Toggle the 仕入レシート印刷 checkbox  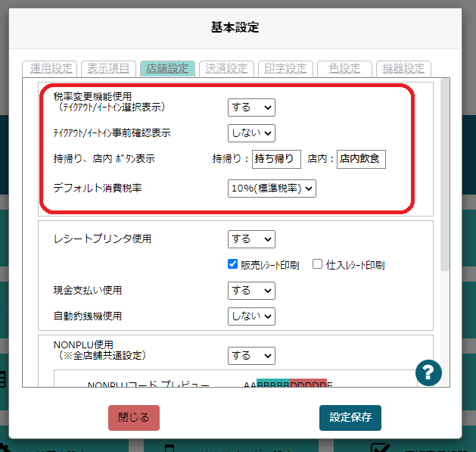pyautogui.click(x=318, y=264)
